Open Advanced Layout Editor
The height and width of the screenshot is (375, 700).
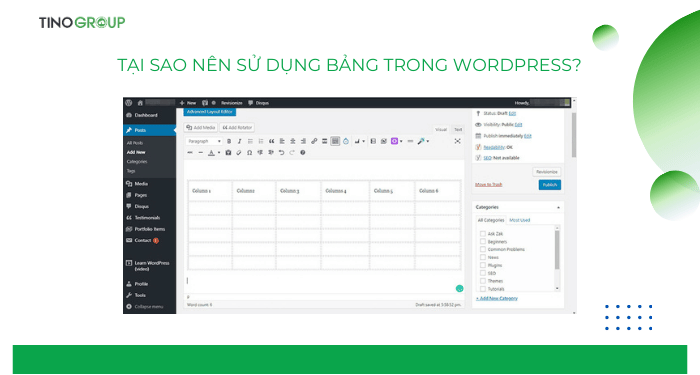(210, 112)
